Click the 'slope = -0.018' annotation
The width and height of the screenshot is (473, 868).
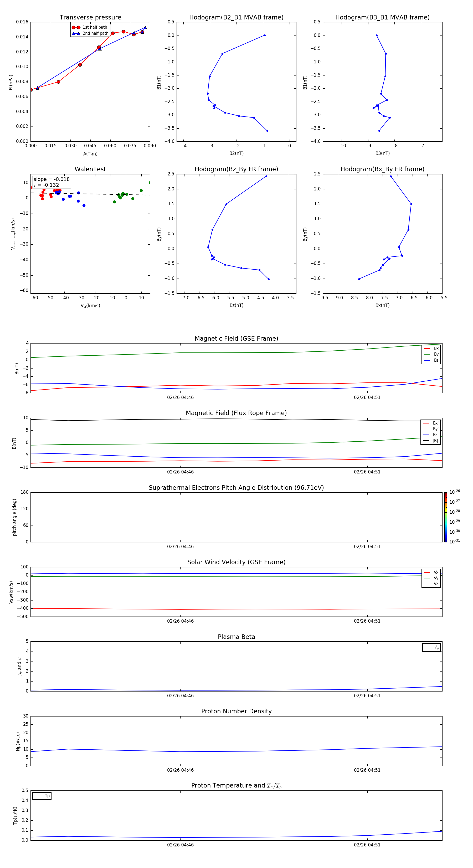(52, 179)
